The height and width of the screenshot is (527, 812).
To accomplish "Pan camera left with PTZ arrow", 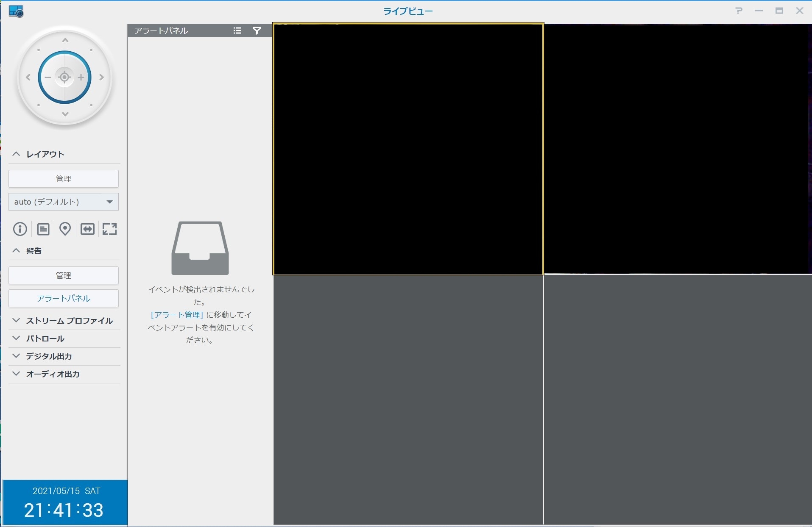I will [x=28, y=78].
